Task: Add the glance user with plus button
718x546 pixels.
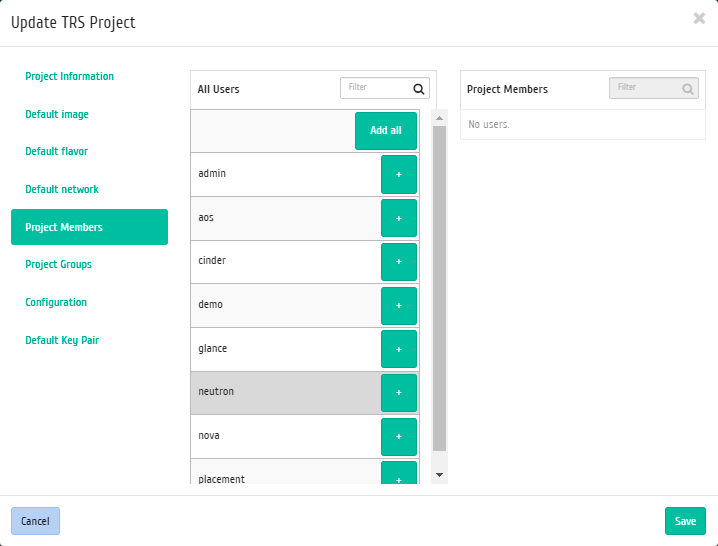Action: click(399, 349)
